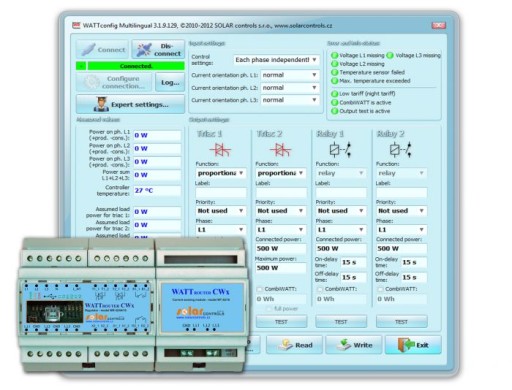Image resolution: width=512 pixels, height=390 pixels.
Task: Click the Relay 2 symbol icon
Action: click(400, 150)
